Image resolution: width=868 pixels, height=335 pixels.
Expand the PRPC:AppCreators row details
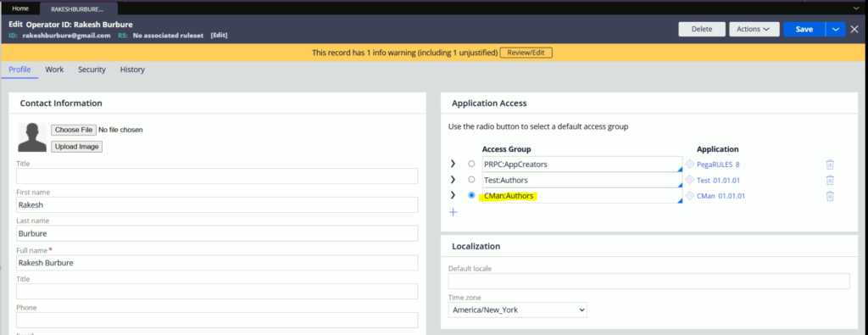453,164
